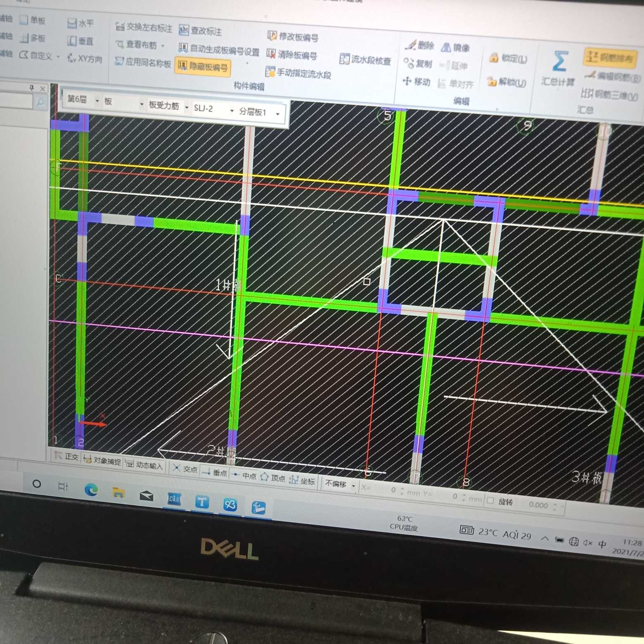The width and height of the screenshot is (644, 644).
Task: Choose the 水平 horizontal layout icon
Action: point(80,23)
